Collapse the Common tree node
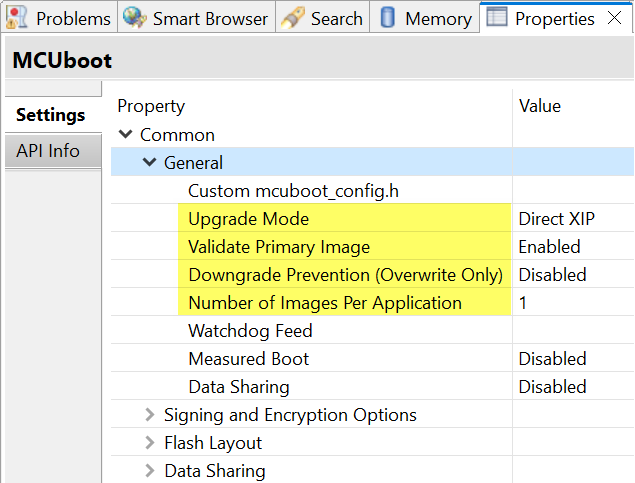The width and height of the screenshot is (635, 483). click(x=127, y=135)
